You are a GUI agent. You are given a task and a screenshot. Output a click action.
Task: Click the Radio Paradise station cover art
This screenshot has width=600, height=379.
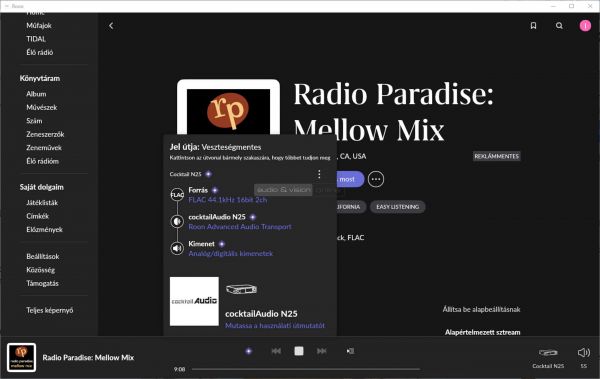pyautogui.click(x=228, y=107)
